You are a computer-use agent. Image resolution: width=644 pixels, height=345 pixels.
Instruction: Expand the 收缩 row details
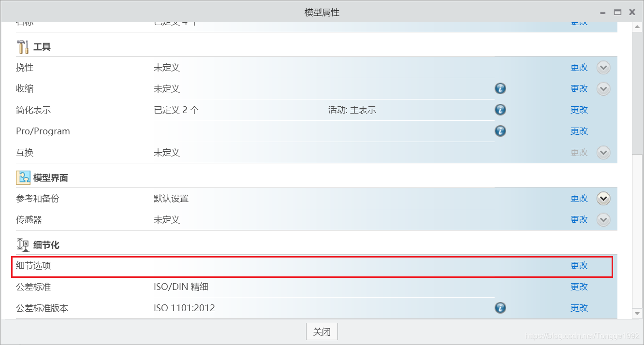point(603,89)
